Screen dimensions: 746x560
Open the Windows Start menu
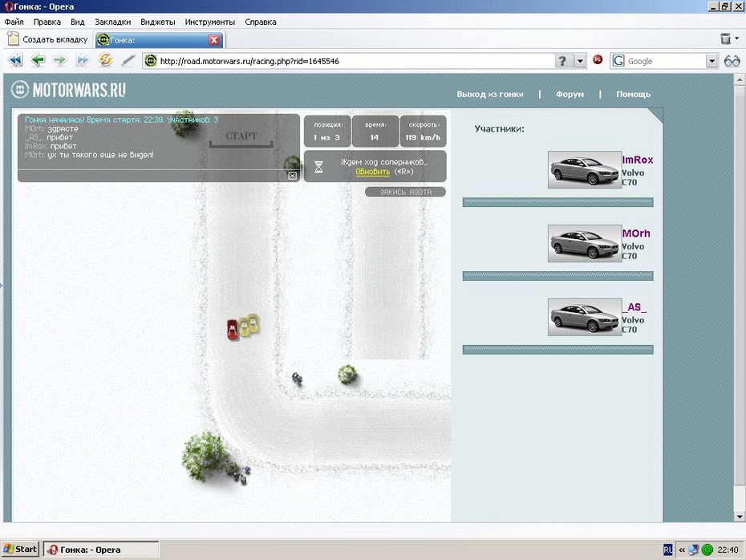click(x=20, y=550)
